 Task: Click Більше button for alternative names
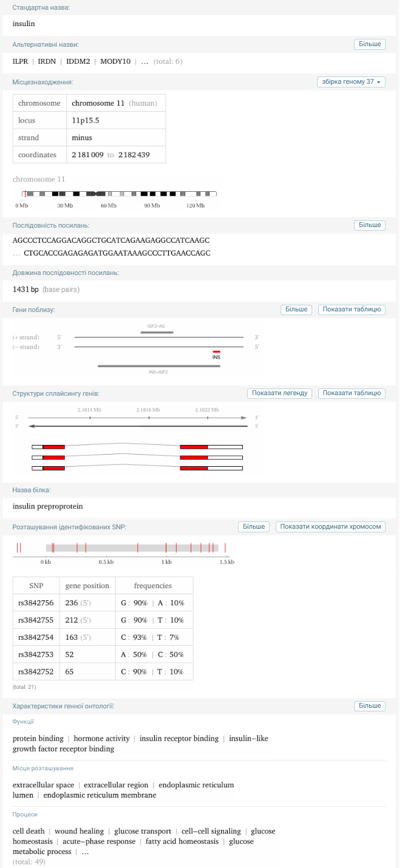point(369,44)
